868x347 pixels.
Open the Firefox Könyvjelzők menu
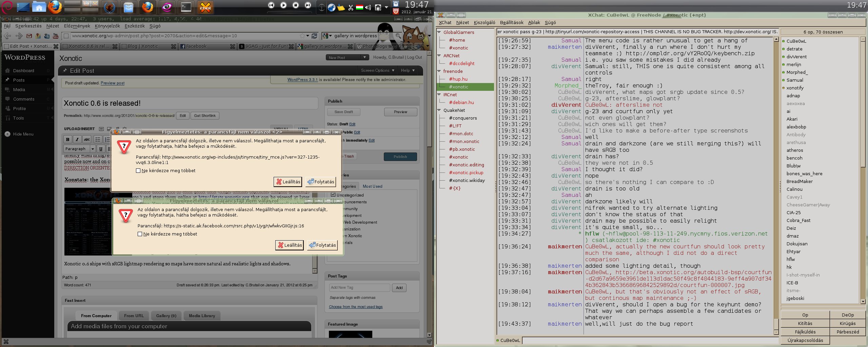coord(107,26)
